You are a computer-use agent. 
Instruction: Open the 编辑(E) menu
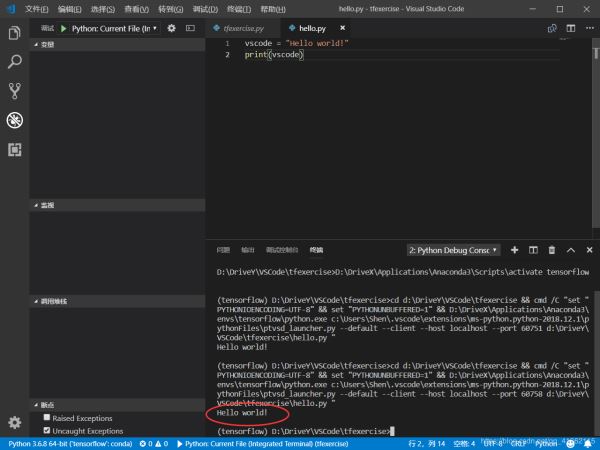70,9
